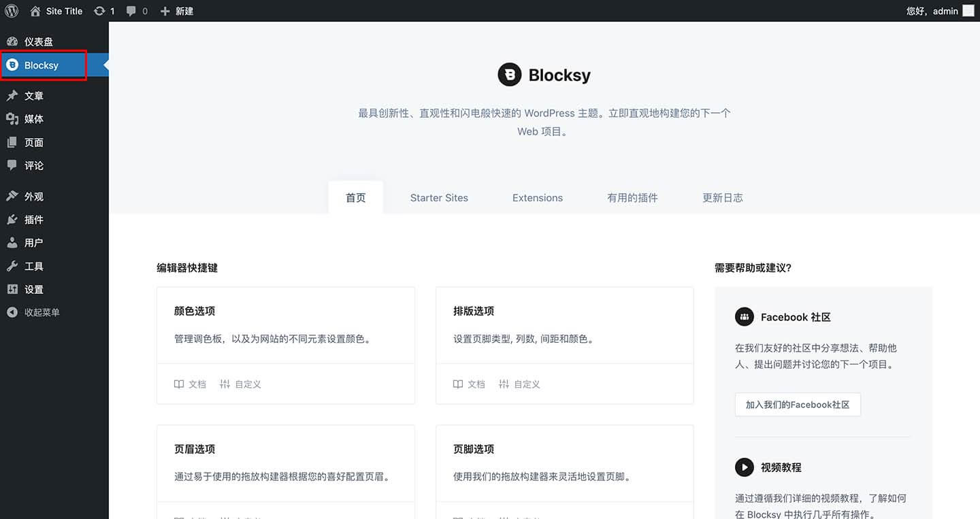Select Blocksy in sidebar menu

pos(54,65)
